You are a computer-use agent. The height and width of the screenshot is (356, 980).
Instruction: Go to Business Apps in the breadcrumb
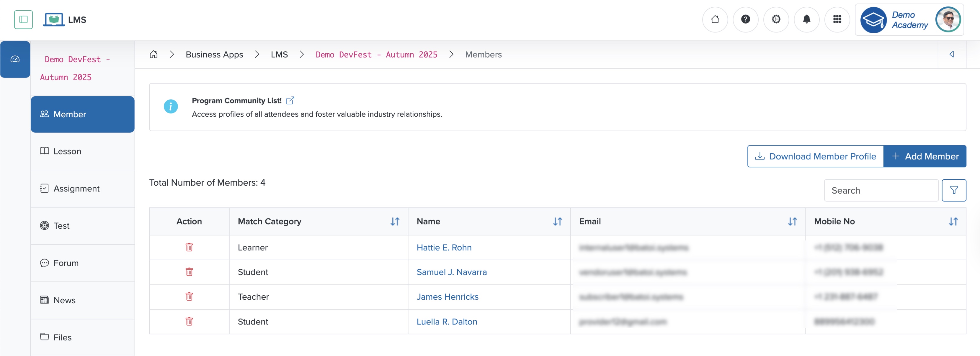pos(214,54)
